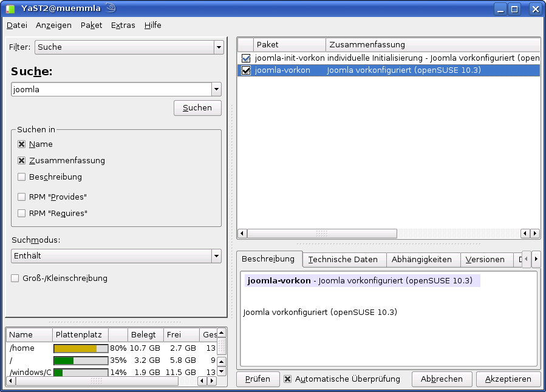This screenshot has width=546, height=392.
Task: Click the swirl icon next to the window title
Action: (111, 8)
